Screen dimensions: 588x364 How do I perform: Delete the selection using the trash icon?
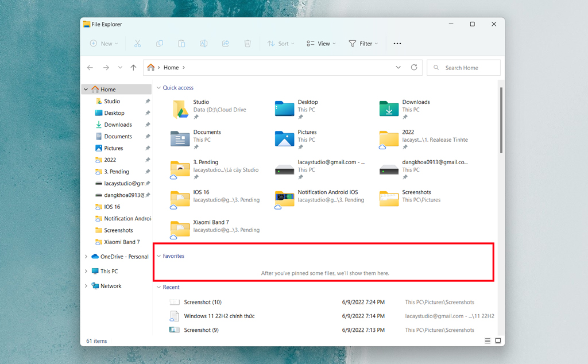[x=247, y=43]
